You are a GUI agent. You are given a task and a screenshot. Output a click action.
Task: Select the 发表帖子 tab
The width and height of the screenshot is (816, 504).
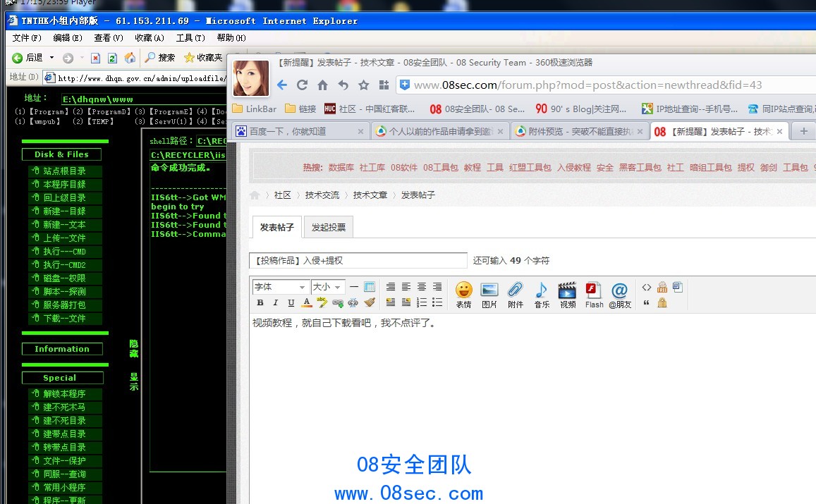[277, 227]
